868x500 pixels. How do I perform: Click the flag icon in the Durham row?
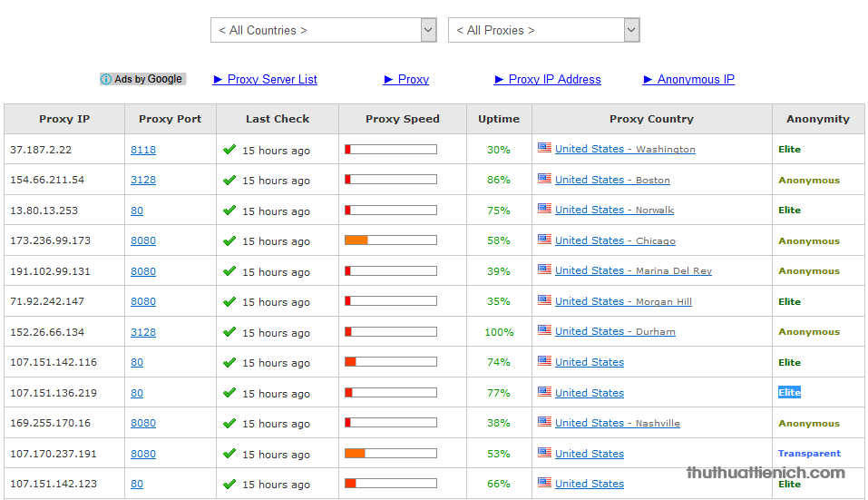click(x=544, y=330)
